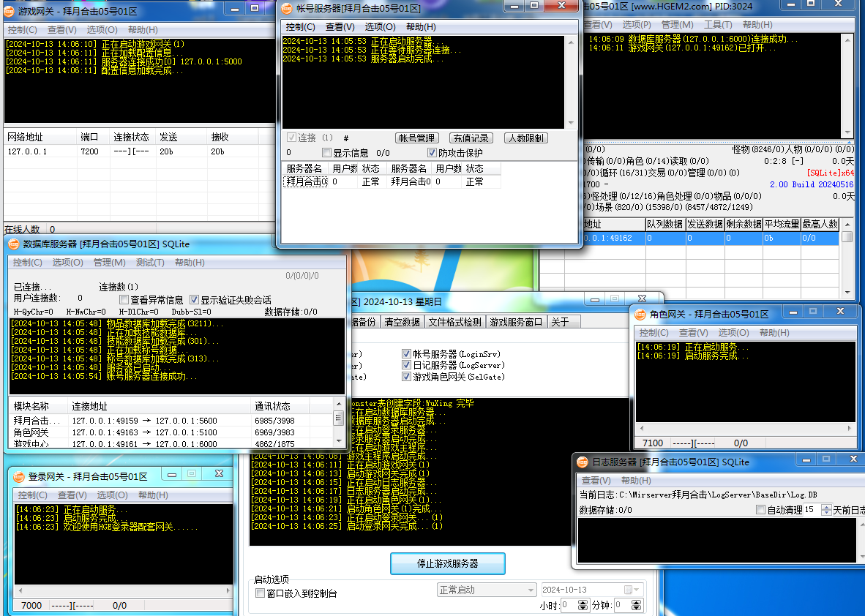
Task: Enable 自动清理 in log server
Action: (760, 509)
